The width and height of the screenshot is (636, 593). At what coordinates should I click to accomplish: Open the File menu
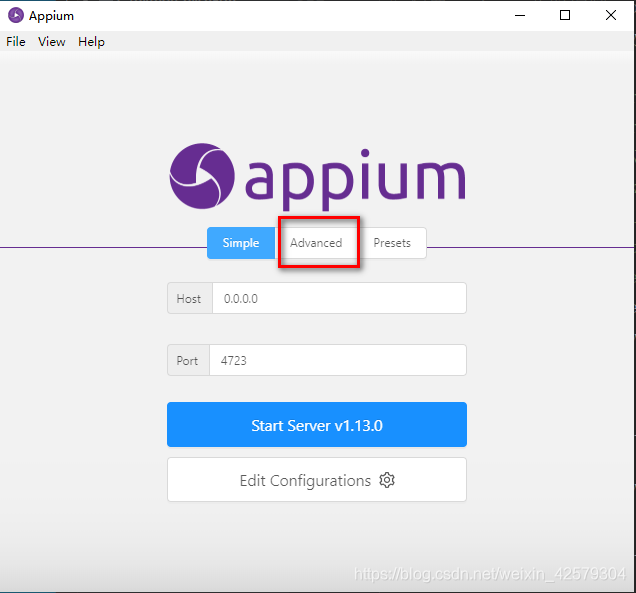click(x=16, y=42)
